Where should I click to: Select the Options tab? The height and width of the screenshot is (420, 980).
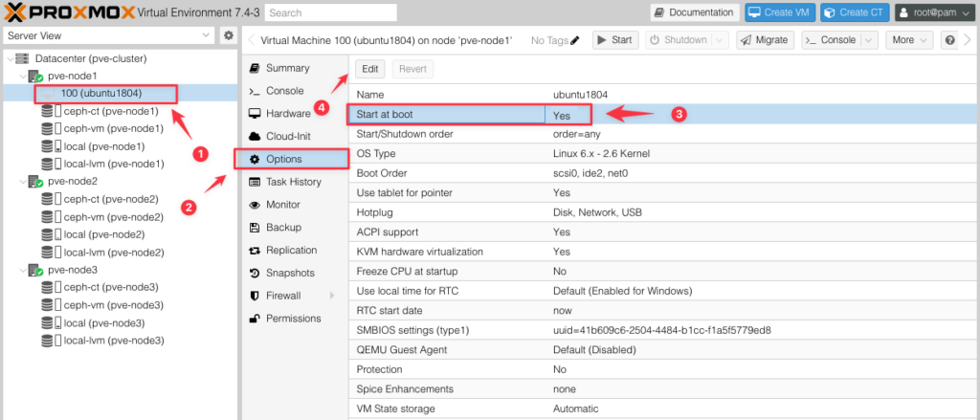coord(293,160)
